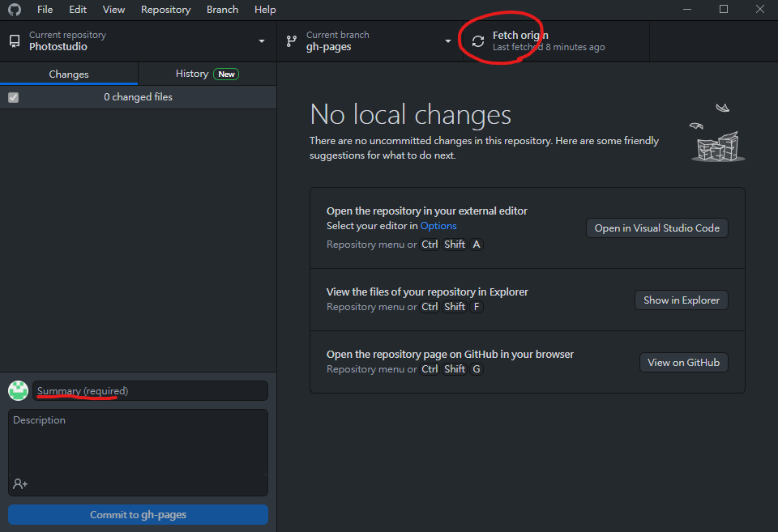Open the Options link for editor selection
The width and height of the screenshot is (778, 532).
(x=438, y=226)
